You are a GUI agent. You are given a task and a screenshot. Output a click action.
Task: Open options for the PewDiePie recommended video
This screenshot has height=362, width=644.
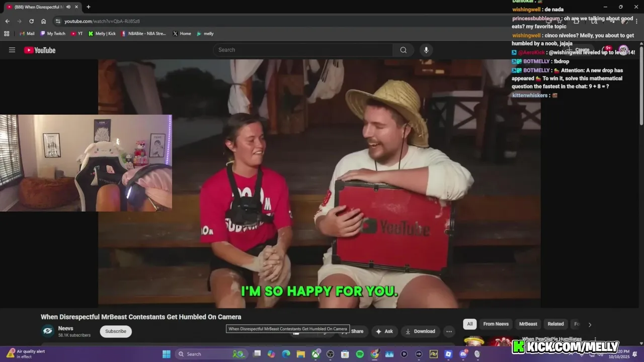coord(595,340)
